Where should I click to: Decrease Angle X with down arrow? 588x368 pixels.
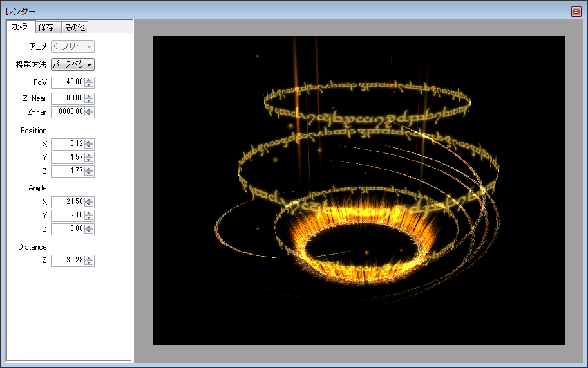pos(89,205)
